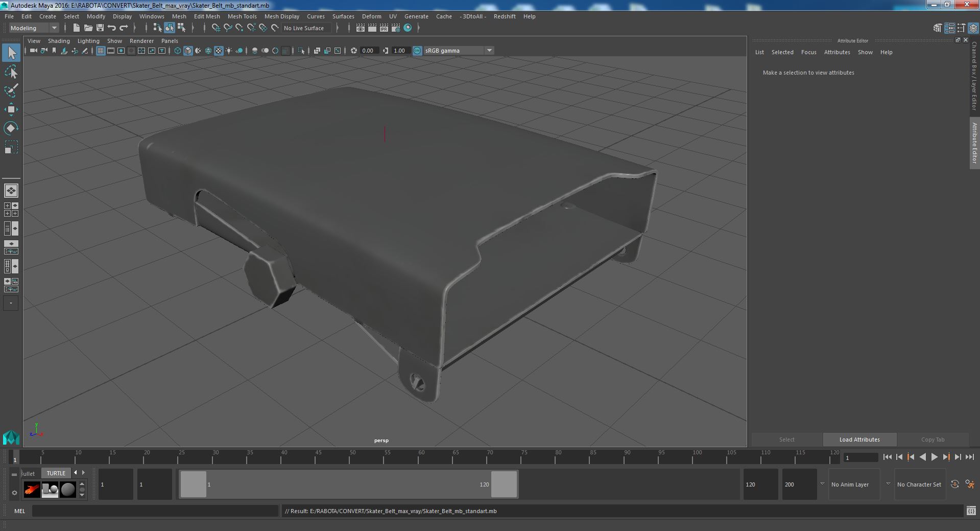Activate the Scale tool
The image size is (980, 531).
point(11,147)
